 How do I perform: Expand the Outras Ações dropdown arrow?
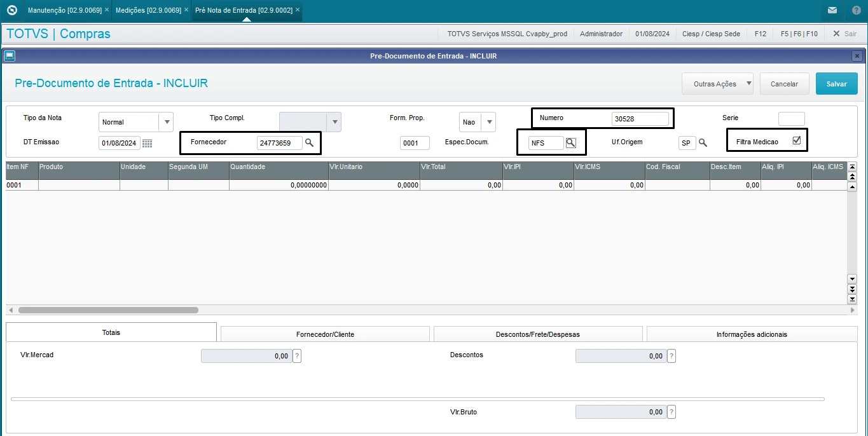[748, 83]
